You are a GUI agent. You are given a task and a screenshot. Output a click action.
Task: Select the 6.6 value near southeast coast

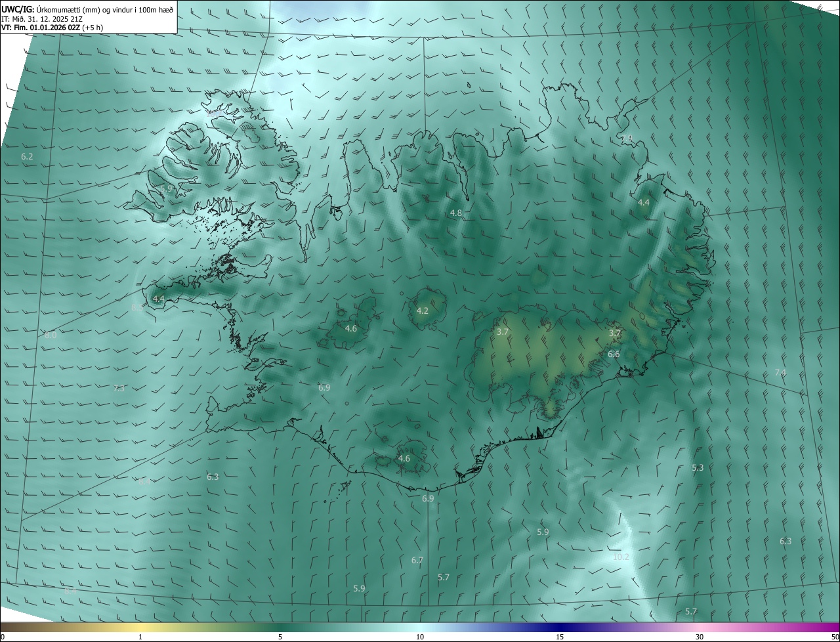coord(614,354)
